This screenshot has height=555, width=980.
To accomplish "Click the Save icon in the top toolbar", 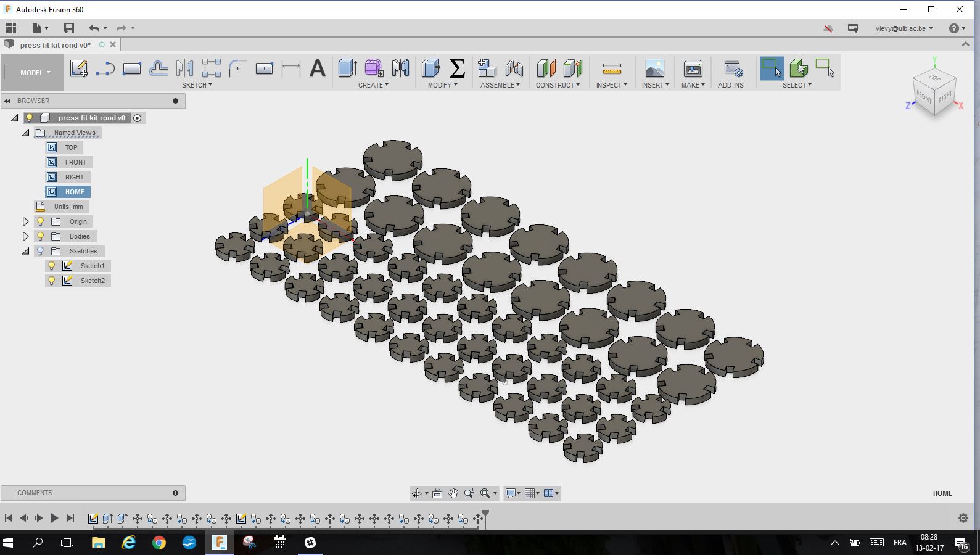I will 68,28.
